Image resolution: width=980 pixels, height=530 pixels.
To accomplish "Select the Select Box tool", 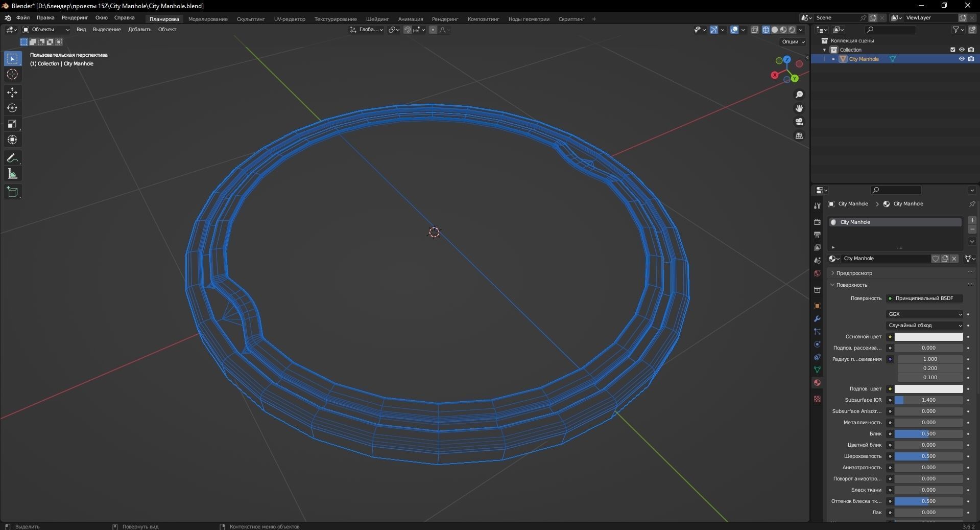I will coord(12,59).
